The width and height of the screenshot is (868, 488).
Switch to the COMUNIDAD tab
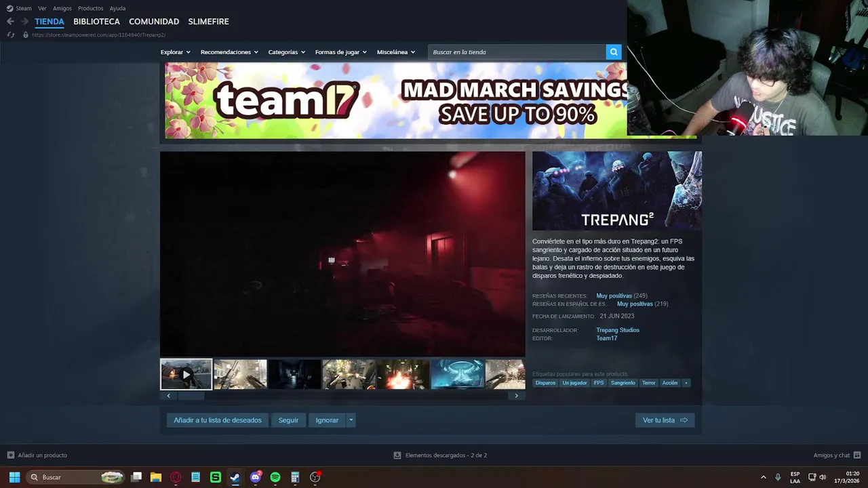[x=154, y=22]
